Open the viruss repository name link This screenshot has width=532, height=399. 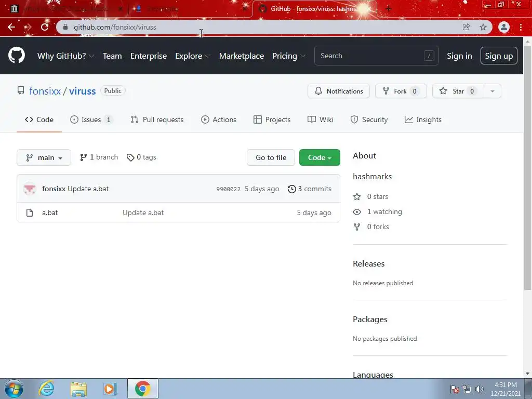point(83,91)
